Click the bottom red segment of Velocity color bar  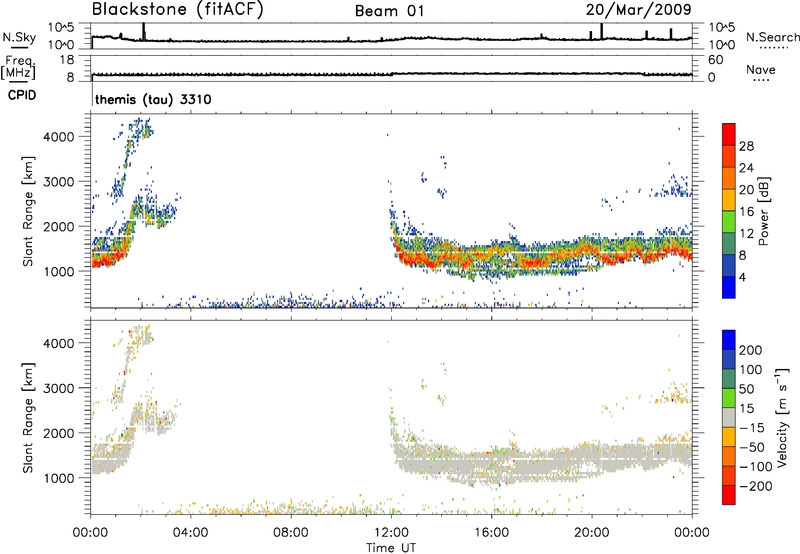coord(729,495)
